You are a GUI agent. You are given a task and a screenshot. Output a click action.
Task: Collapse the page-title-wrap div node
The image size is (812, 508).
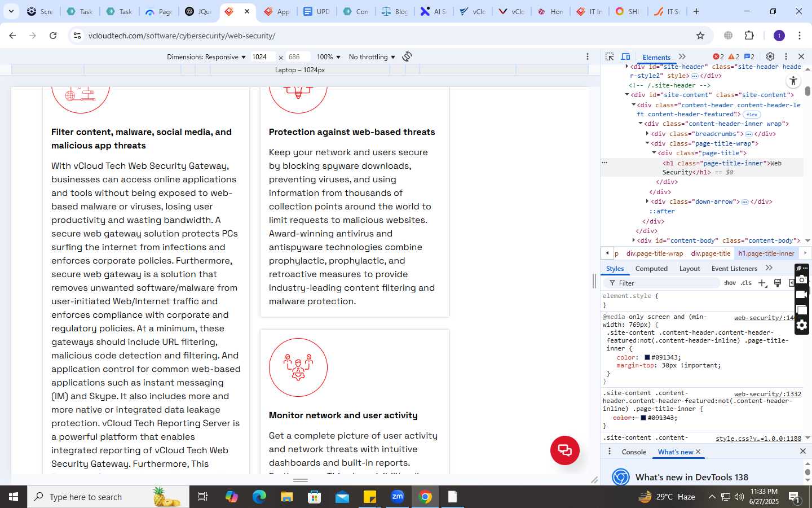647,143
